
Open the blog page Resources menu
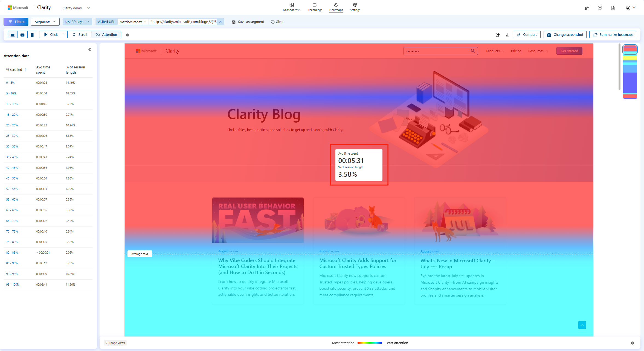[x=538, y=51]
